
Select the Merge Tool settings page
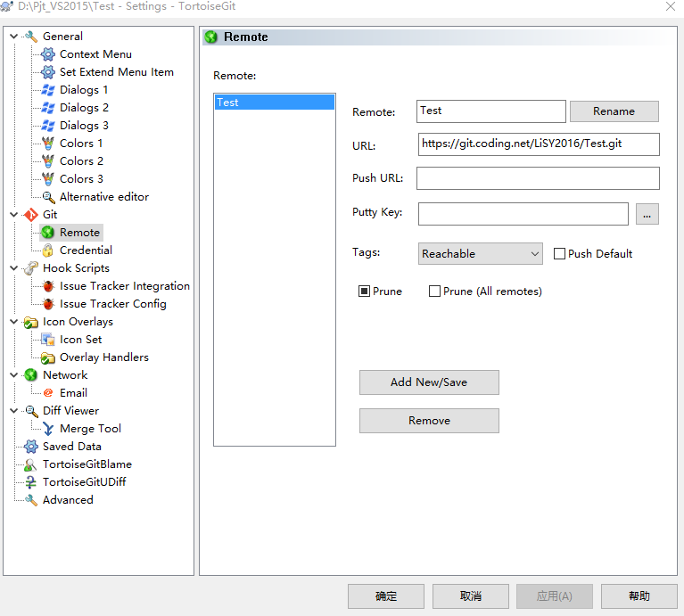coord(90,429)
